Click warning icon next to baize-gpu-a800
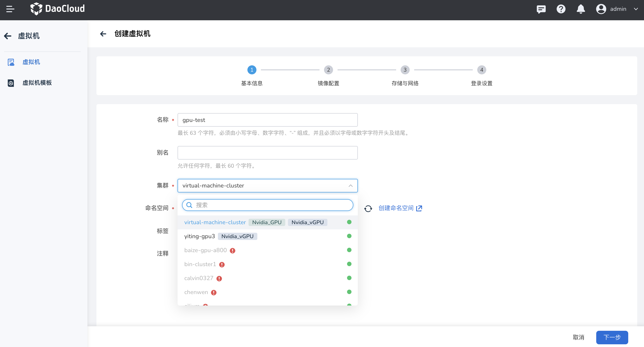The width and height of the screenshot is (644, 347). click(233, 251)
